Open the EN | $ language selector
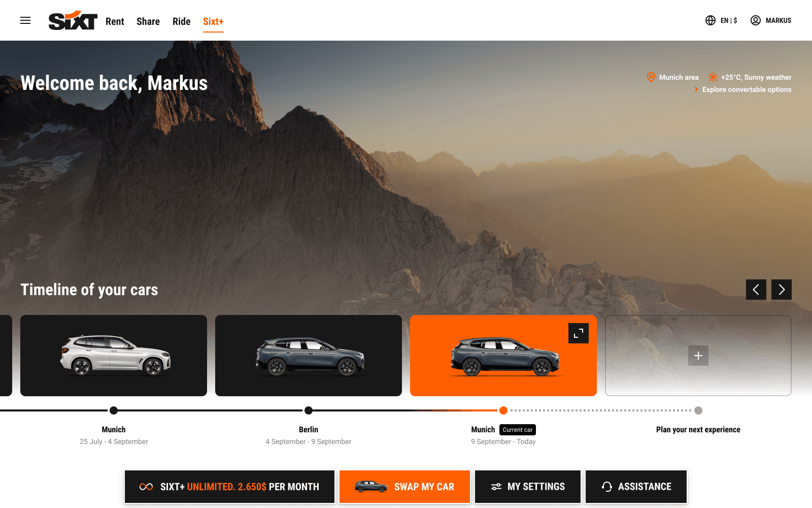 pyautogui.click(x=729, y=20)
